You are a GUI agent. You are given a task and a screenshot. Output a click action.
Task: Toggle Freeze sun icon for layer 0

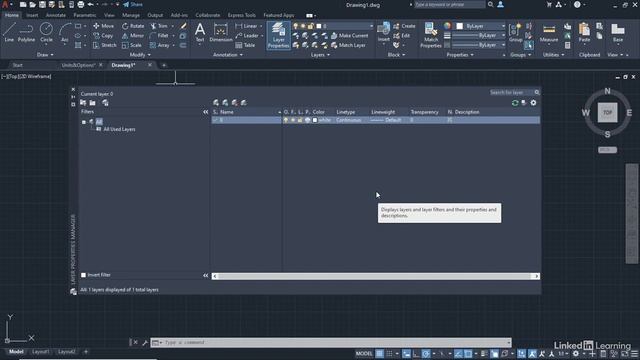pyautogui.click(x=293, y=120)
